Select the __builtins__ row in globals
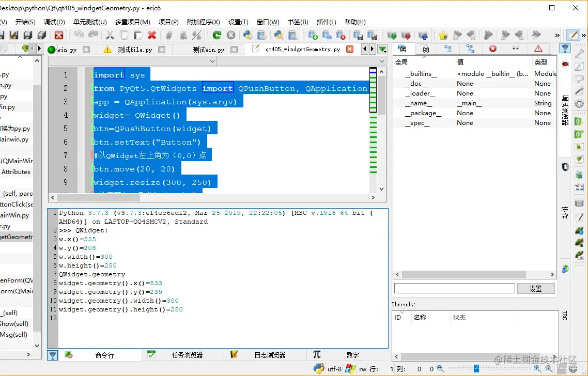588x376 pixels. pyautogui.click(x=475, y=74)
